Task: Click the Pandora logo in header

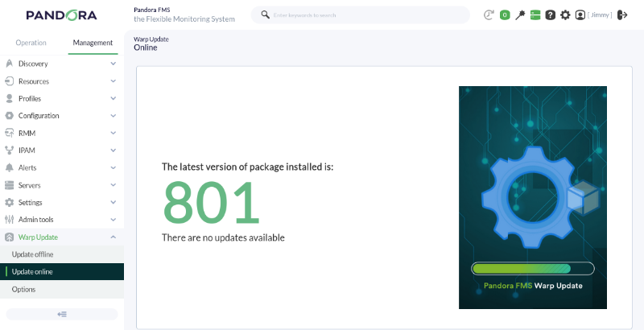Action: click(62, 15)
